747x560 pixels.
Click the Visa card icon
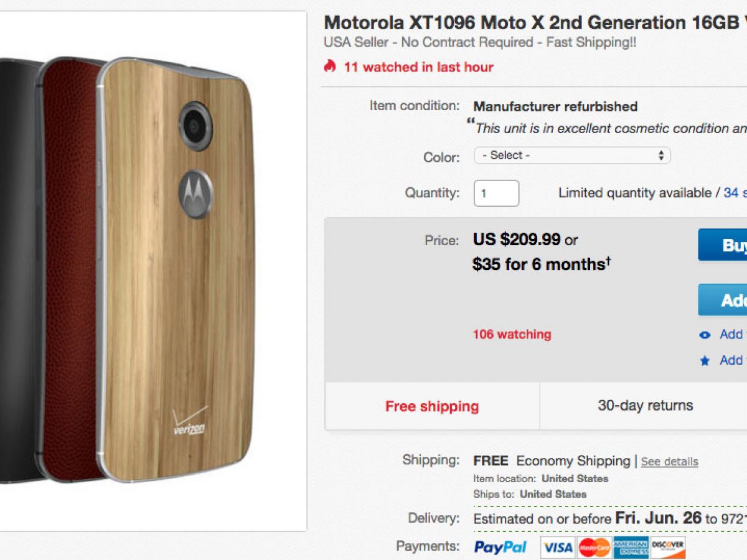557,547
